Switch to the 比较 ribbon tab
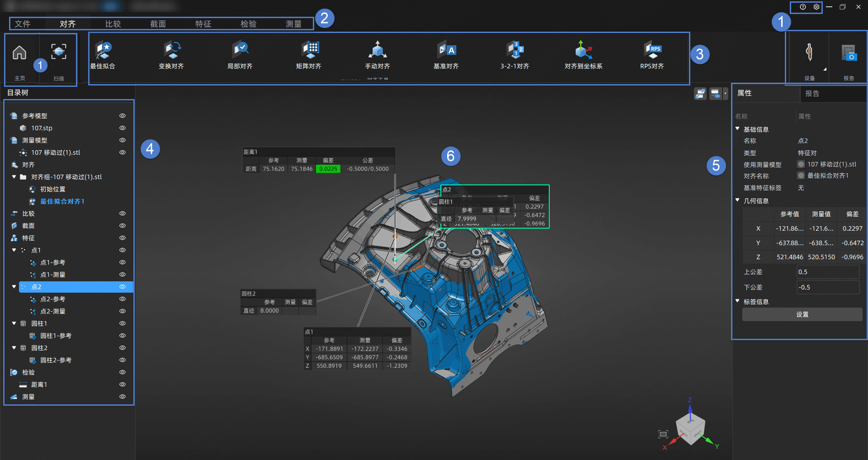This screenshot has height=460, width=868. 113,24
